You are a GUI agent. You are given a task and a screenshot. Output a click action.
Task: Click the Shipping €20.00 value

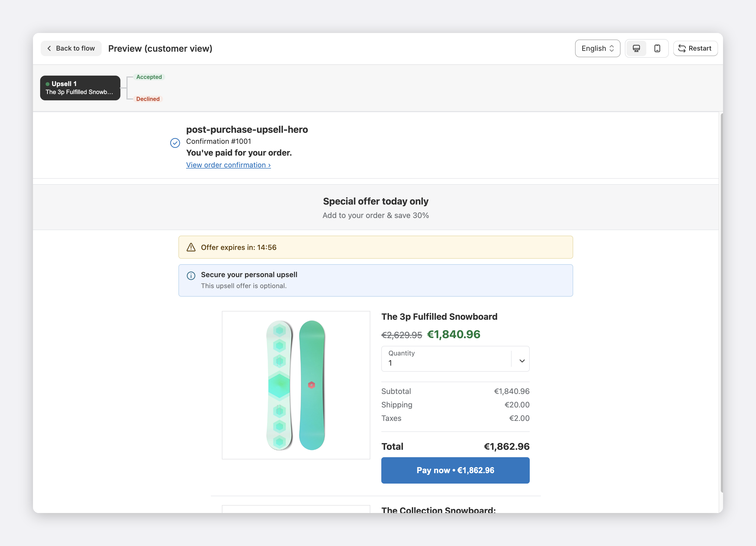point(517,405)
